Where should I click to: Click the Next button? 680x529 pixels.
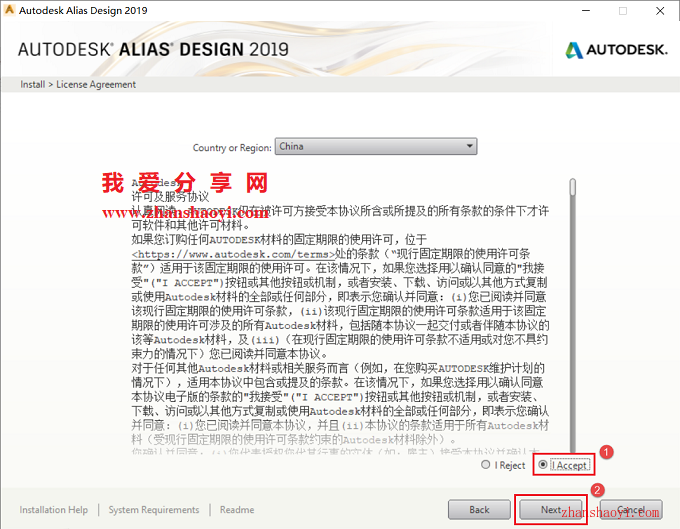tap(551, 509)
